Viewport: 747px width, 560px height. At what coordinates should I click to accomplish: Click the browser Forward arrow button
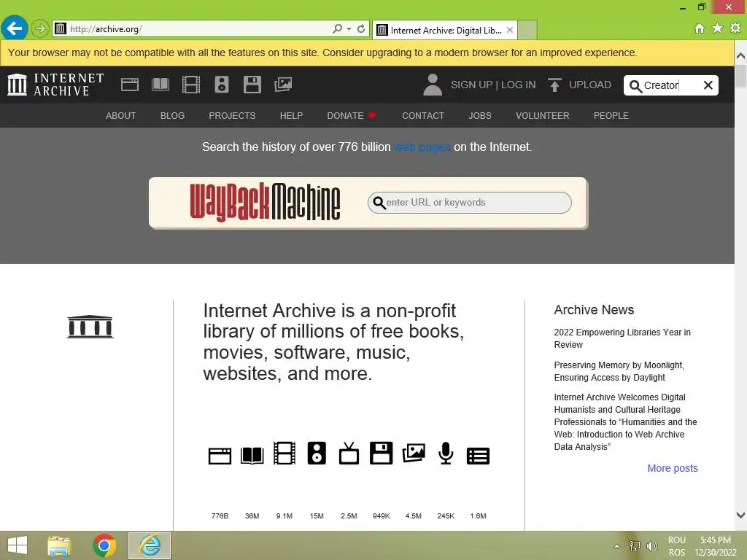(x=40, y=28)
